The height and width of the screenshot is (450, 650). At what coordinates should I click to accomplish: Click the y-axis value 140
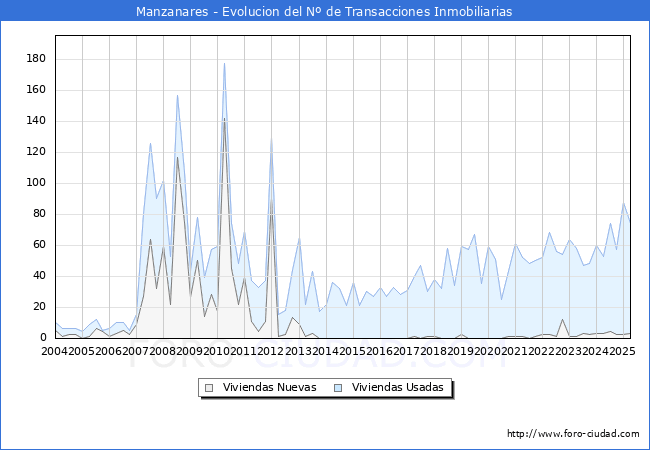[36, 121]
